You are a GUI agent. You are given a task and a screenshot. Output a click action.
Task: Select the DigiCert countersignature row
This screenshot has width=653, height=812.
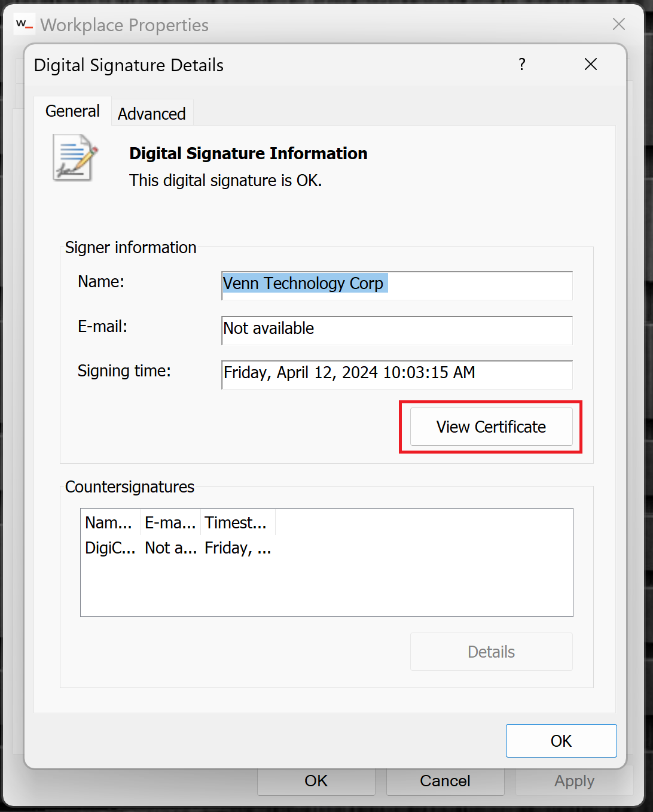[x=110, y=548]
